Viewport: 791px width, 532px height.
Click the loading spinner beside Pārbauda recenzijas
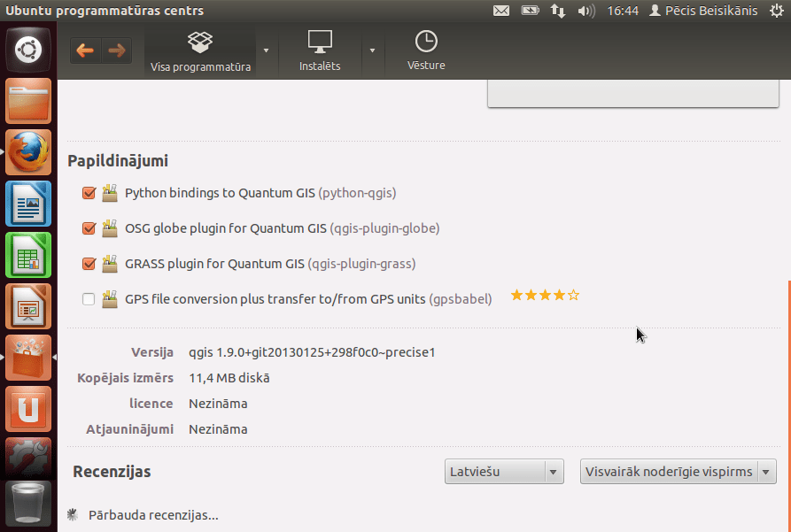[73, 514]
